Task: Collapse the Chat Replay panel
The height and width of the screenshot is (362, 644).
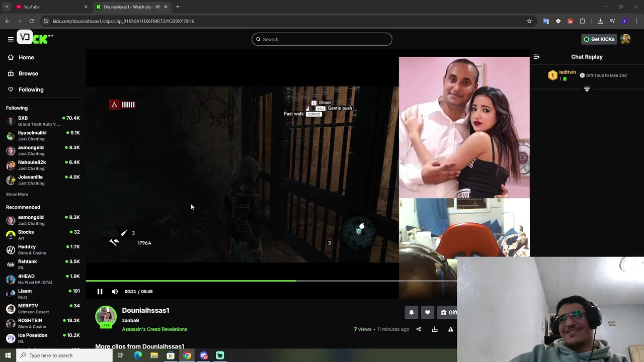Action: click(536, 57)
